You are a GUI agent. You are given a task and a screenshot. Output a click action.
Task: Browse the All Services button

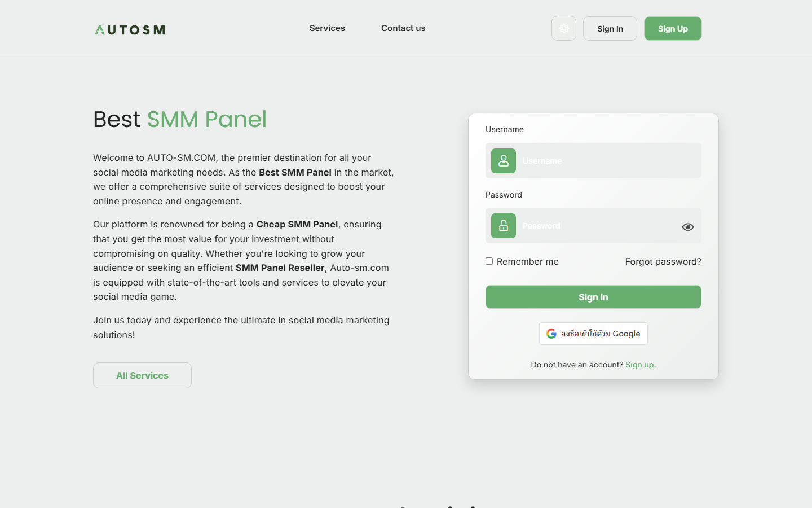click(142, 375)
